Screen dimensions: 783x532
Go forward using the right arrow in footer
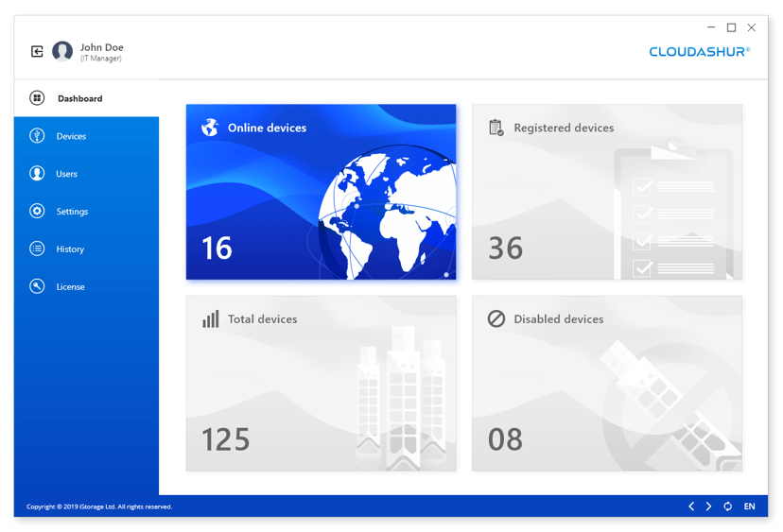pyautogui.click(x=708, y=506)
